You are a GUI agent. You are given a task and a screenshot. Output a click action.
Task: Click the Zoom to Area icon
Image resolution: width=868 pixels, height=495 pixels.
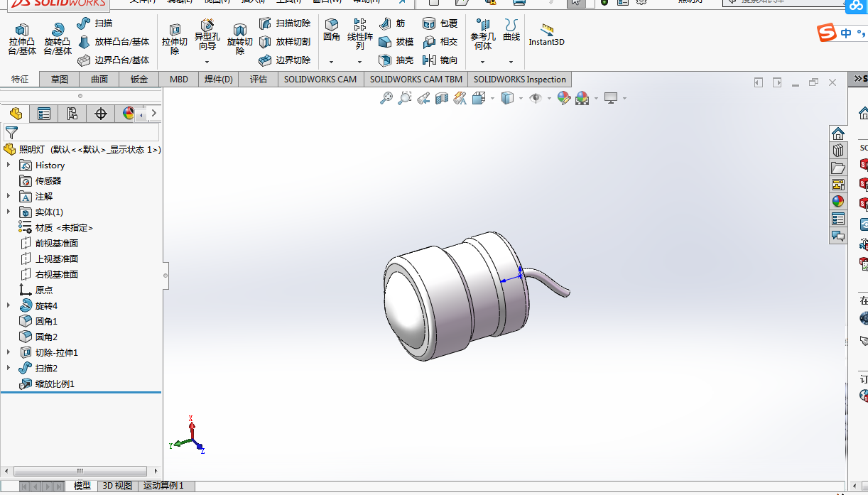[405, 98]
